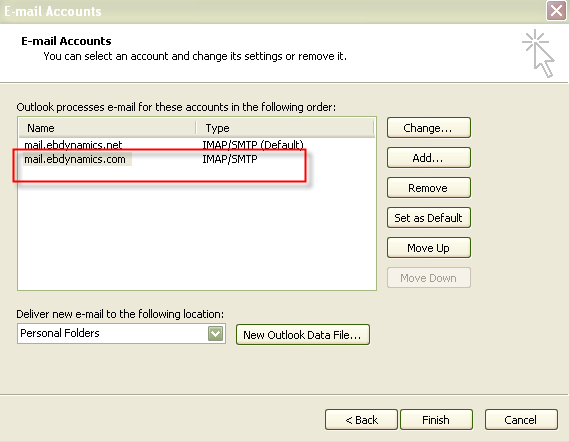570x442 pixels.
Task: Select the mail.ebdynamics.net account row
Action: [x=196, y=145]
